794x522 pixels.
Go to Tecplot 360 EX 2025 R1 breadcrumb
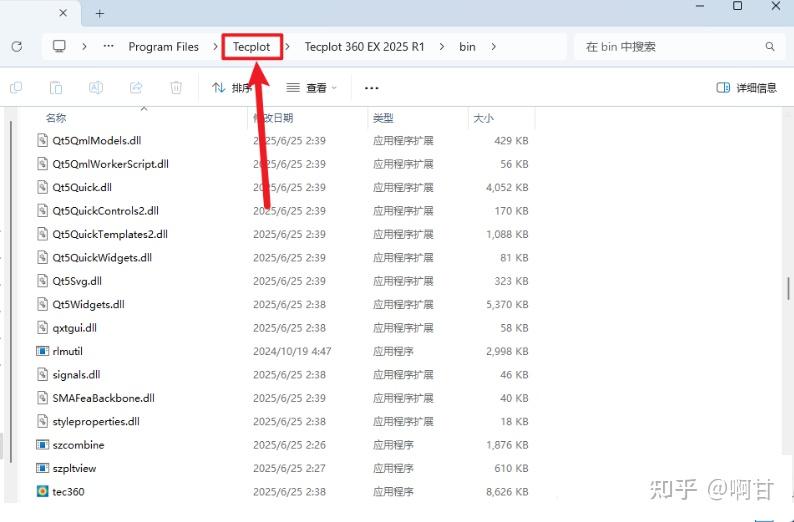click(364, 47)
